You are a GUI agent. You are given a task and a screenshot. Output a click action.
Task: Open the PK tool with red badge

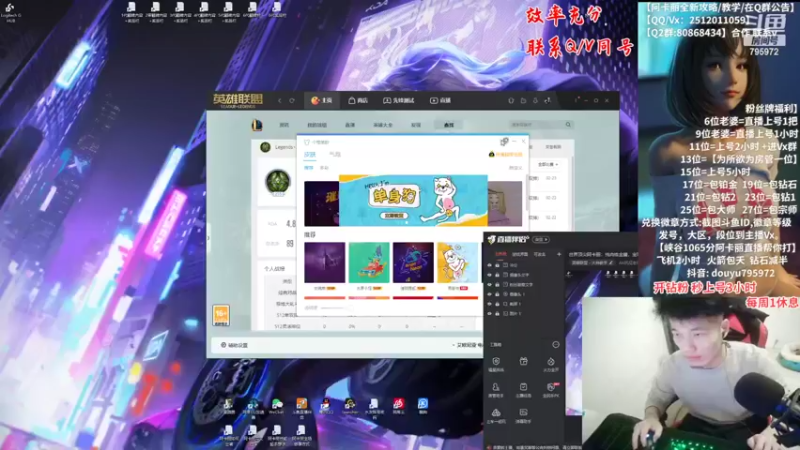coord(551,390)
